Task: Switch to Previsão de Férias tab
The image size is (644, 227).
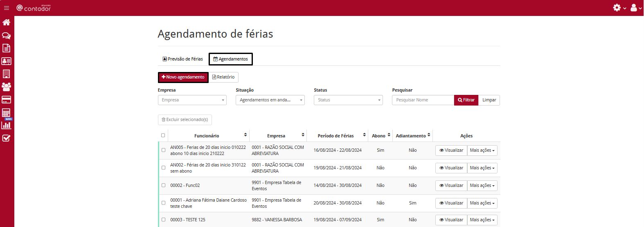Action: point(183,59)
